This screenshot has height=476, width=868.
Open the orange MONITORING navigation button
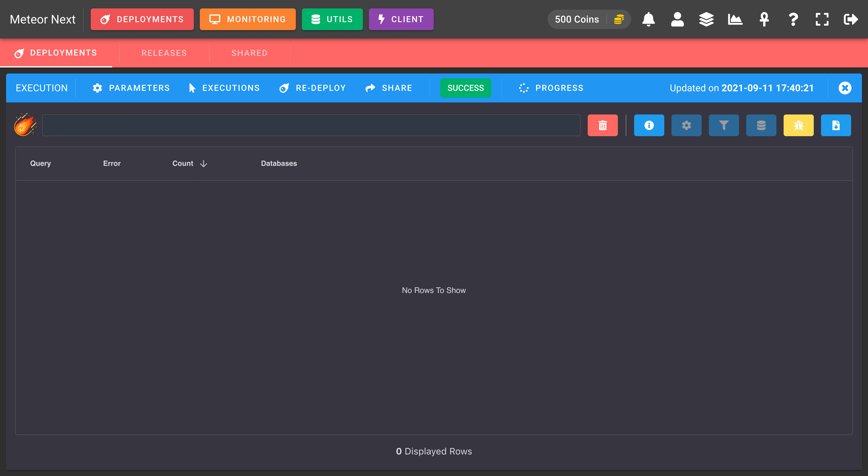click(x=248, y=19)
